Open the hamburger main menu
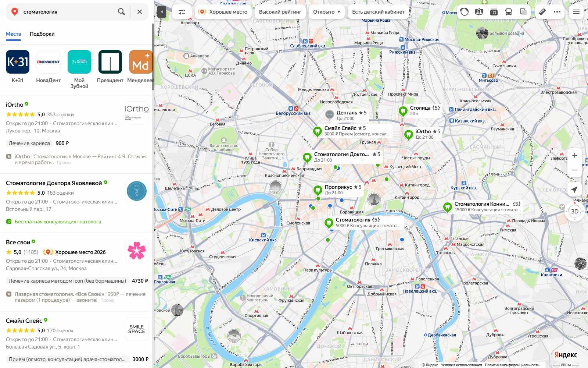The image size is (588, 368). pos(576,12)
